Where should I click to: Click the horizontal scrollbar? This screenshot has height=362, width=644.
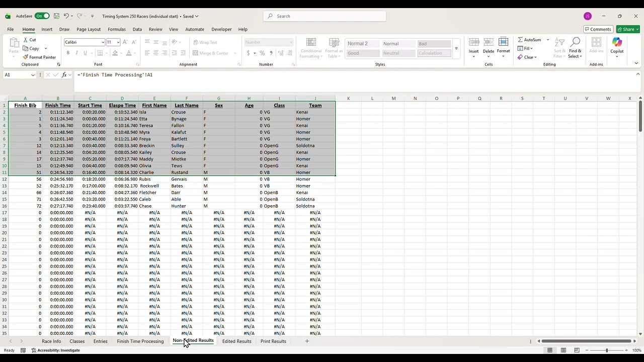coord(586,341)
